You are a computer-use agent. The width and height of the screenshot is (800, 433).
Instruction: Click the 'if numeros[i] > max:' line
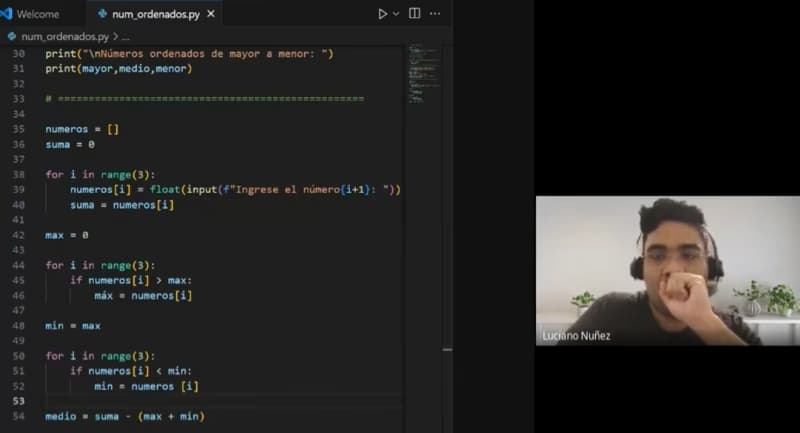[x=131, y=281]
